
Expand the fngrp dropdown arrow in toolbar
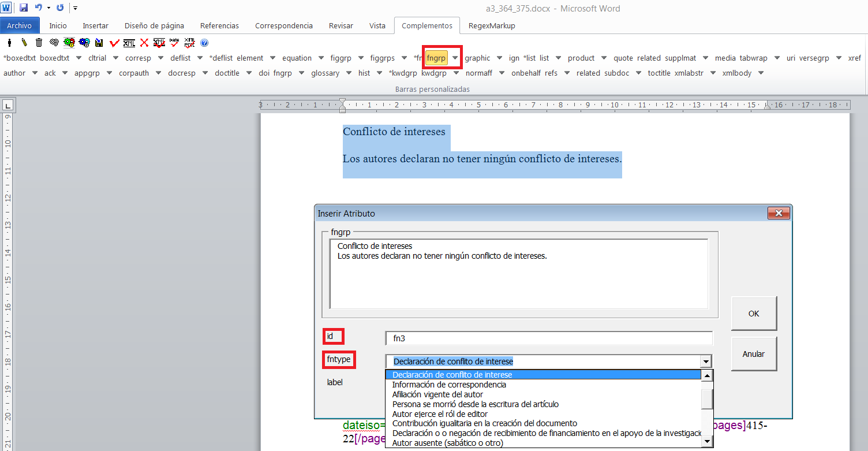pyautogui.click(x=455, y=58)
